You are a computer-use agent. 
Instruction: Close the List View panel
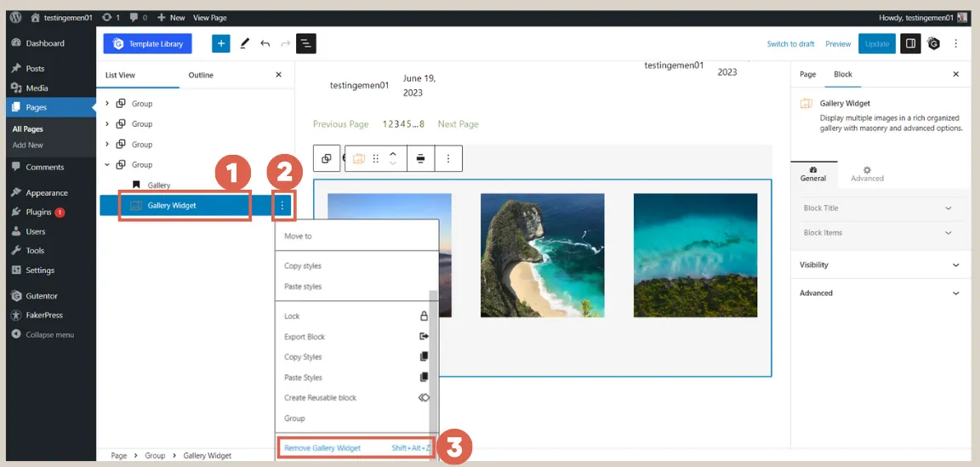tap(279, 74)
